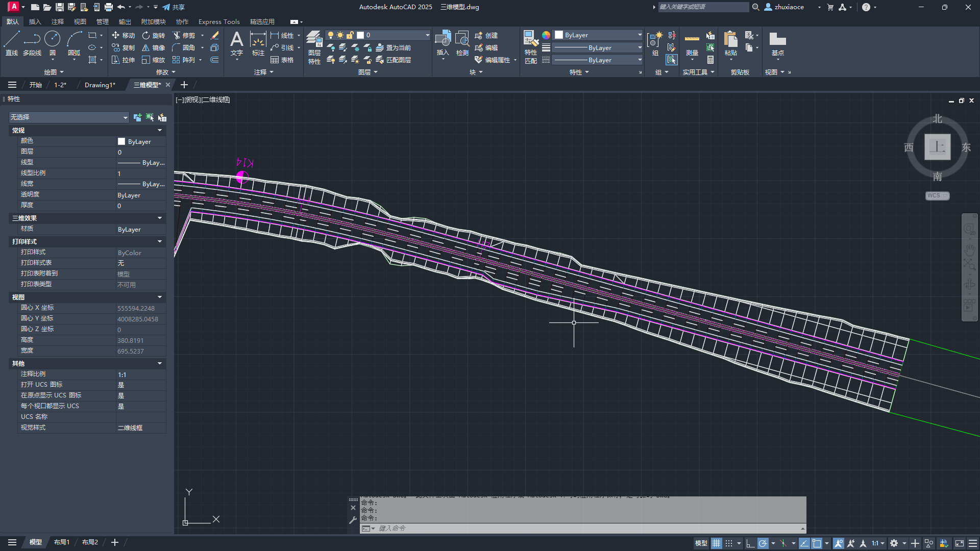Click the Measure (测量) utility tool

coord(692,43)
